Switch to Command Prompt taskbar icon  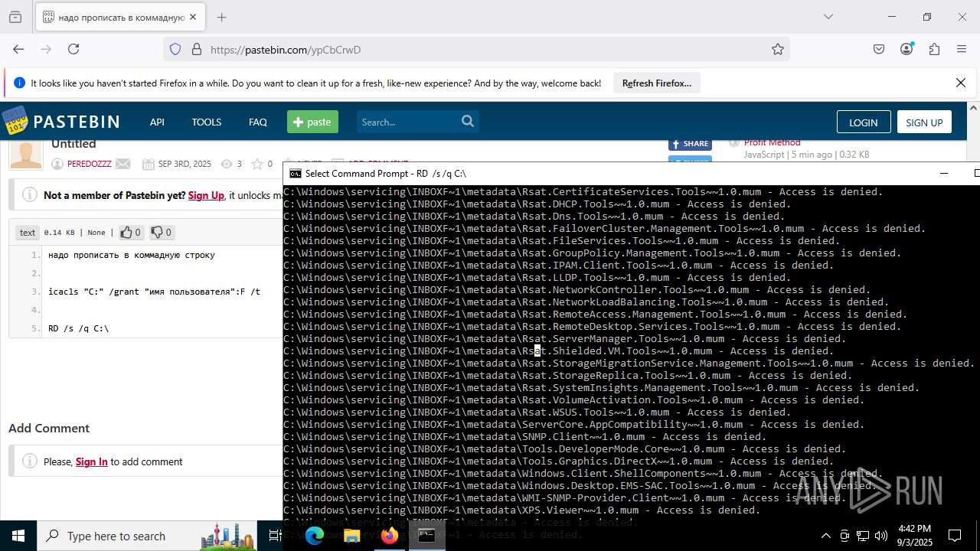pyautogui.click(x=426, y=536)
